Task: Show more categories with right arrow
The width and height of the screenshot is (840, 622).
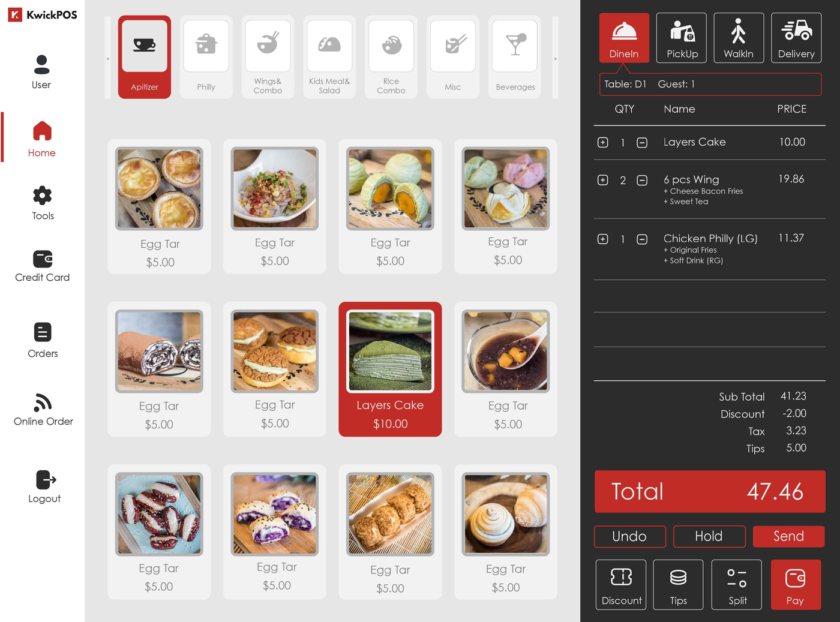Action: (556, 58)
